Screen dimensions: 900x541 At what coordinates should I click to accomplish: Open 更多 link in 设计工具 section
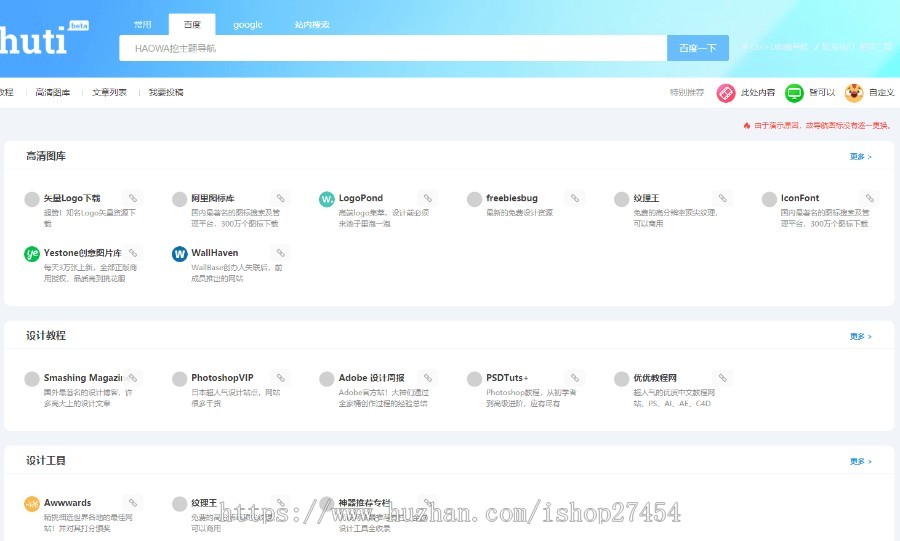pos(860,461)
